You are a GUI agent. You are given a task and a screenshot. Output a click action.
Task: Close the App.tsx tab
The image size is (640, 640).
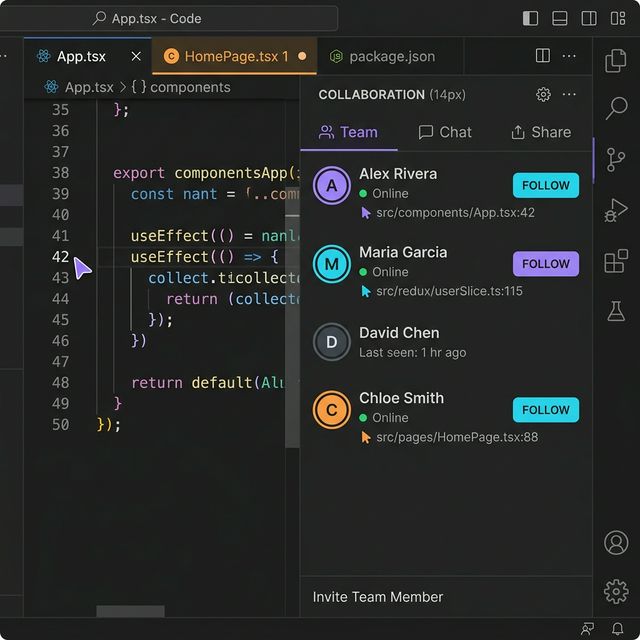[x=136, y=56]
